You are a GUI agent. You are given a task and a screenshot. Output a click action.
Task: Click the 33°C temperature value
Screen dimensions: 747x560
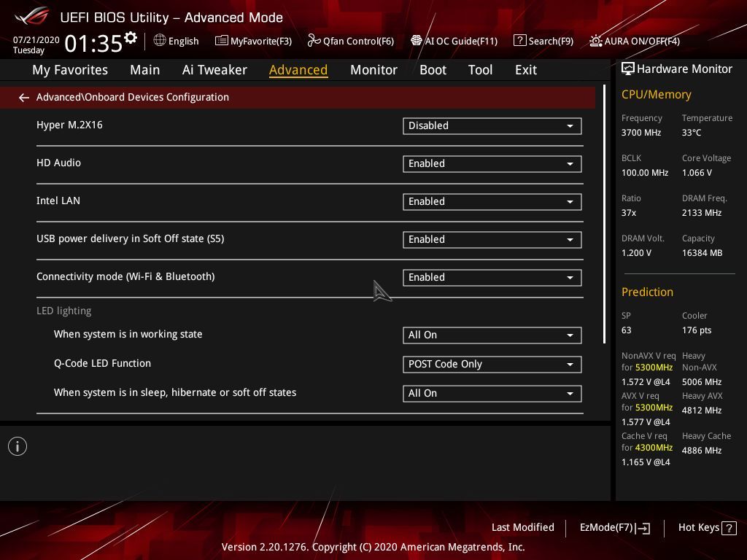coord(692,133)
